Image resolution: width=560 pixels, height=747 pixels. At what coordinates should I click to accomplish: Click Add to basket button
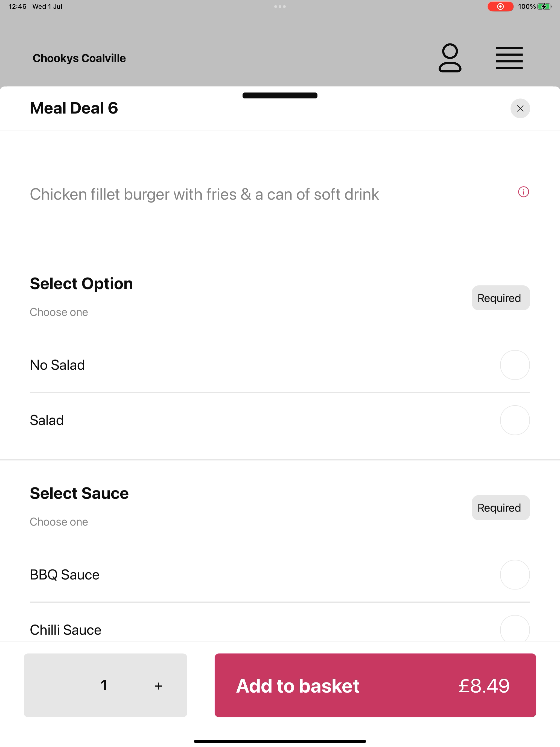point(375,685)
